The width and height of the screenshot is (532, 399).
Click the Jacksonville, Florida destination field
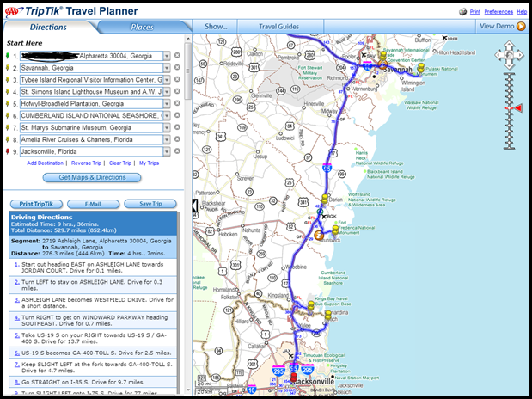point(92,151)
